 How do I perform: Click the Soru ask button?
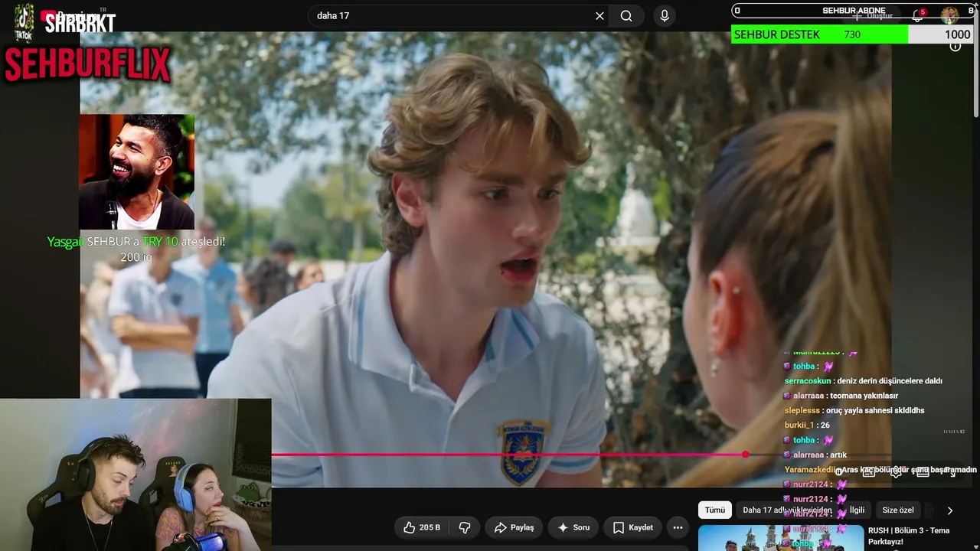click(x=573, y=527)
